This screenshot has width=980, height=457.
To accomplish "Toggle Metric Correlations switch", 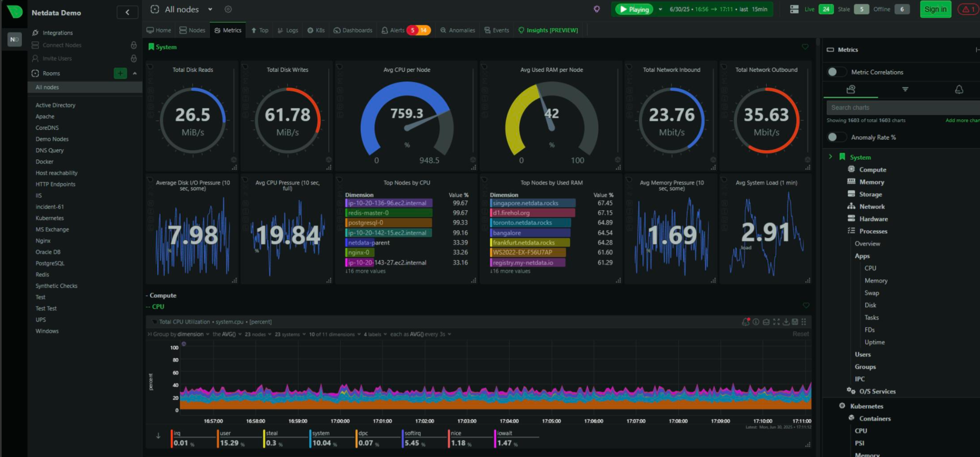I will (x=836, y=72).
